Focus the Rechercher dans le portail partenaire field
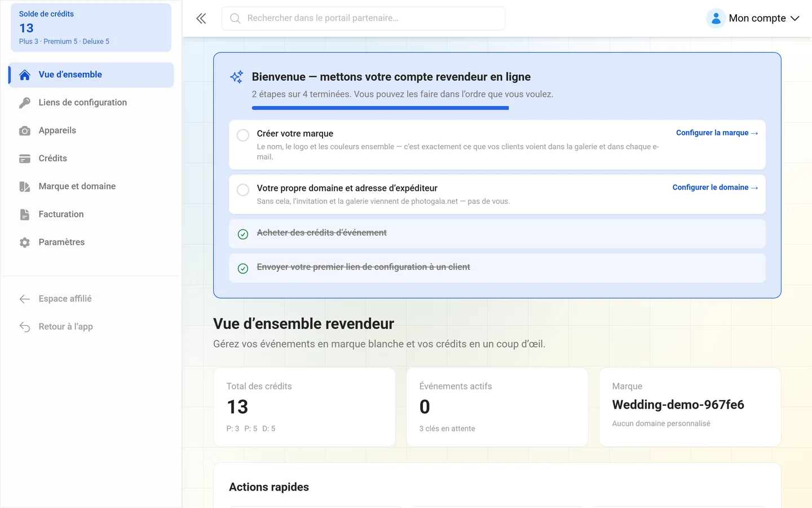812x508 pixels. [364, 19]
